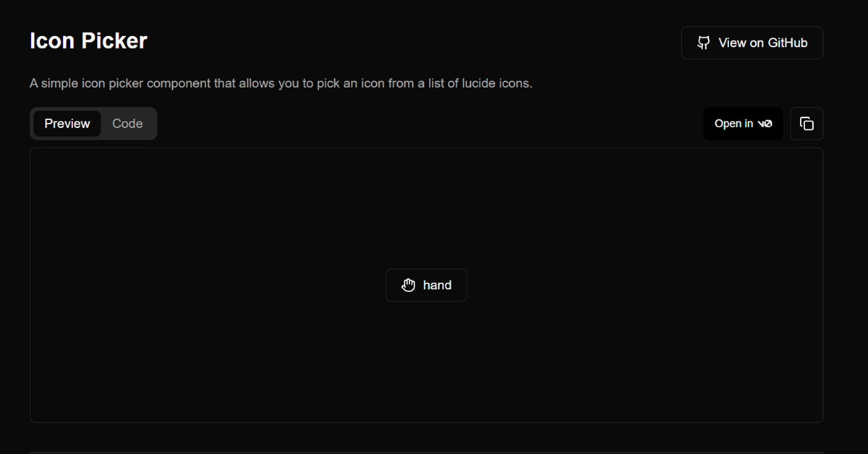Open the View on GitHub link
The height and width of the screenshot is (454, 868).
coord(752,43)
